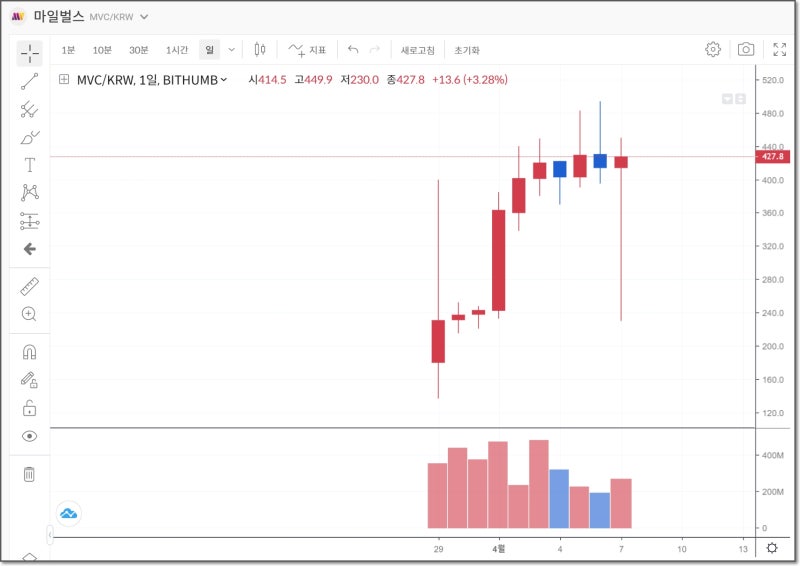Viewport: 800px width, 566px height.
Task: Select the ruler measure tool
Action: tap(30, 286)
